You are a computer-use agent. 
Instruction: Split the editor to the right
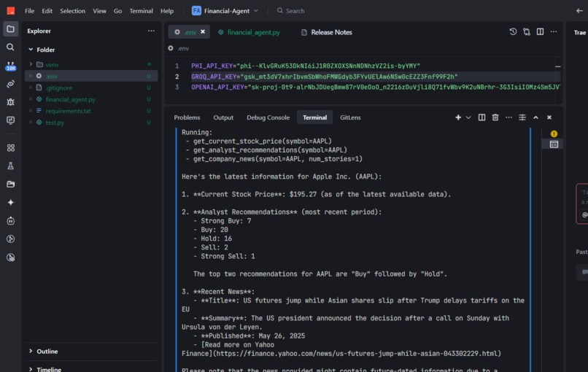(x=540, y=32)
